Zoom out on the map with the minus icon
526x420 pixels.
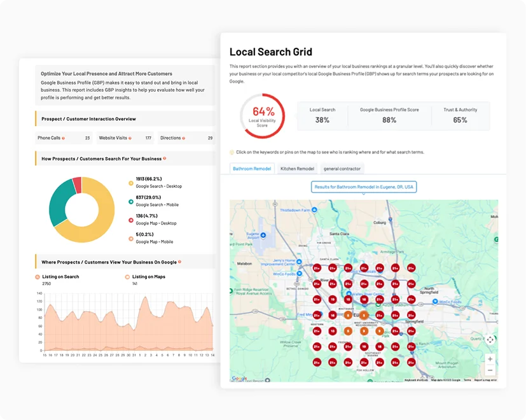tap(490, 370)
